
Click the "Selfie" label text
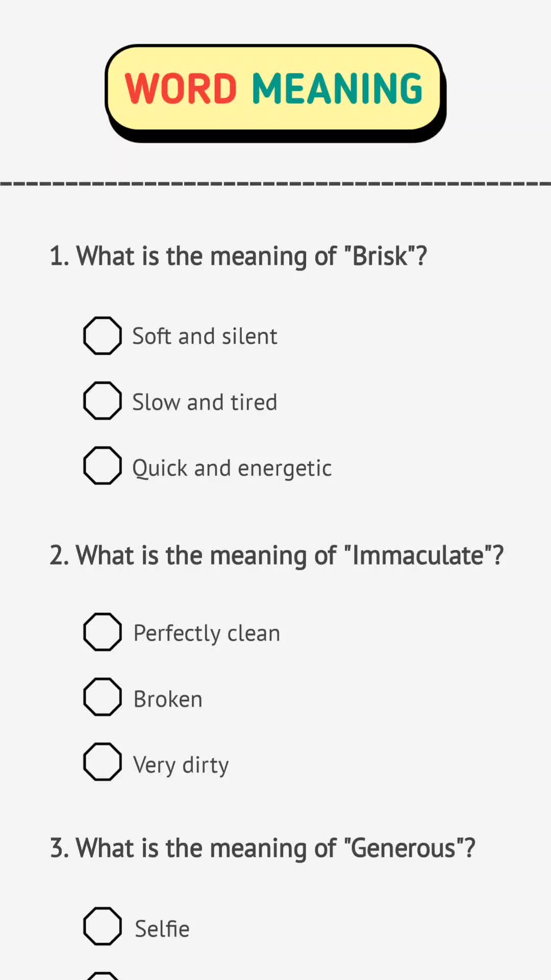click(162, 929)
